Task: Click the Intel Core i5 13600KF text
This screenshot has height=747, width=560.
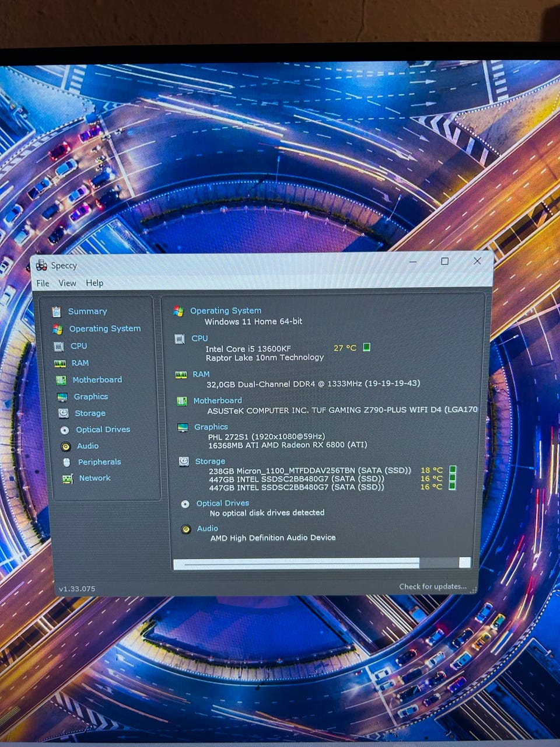Action: pyautogui.click(x=248, y=349)
